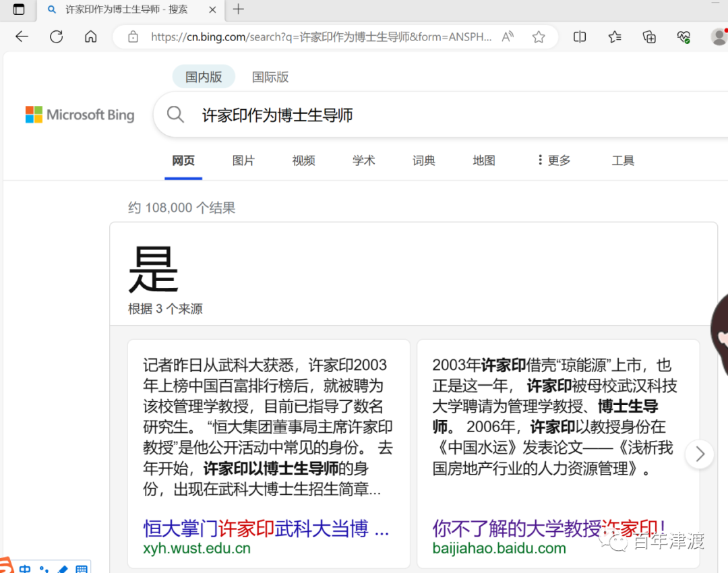
Task: Open the tab actions menu icon
Action: [19, 9]
